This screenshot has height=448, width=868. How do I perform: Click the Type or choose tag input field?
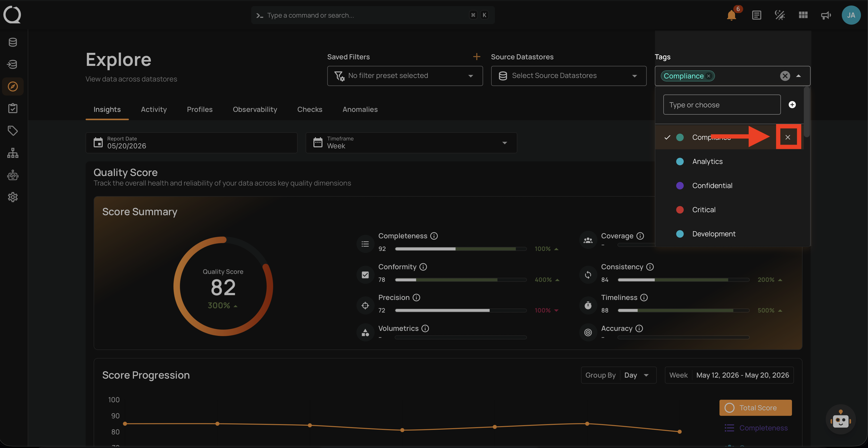[x=722, y=105]
